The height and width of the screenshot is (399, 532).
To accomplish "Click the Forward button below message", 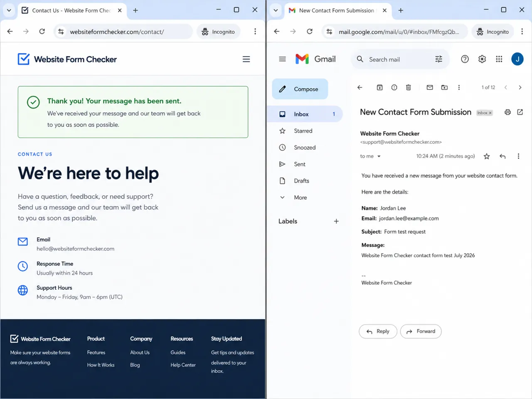I will click(x=421, y=331).
